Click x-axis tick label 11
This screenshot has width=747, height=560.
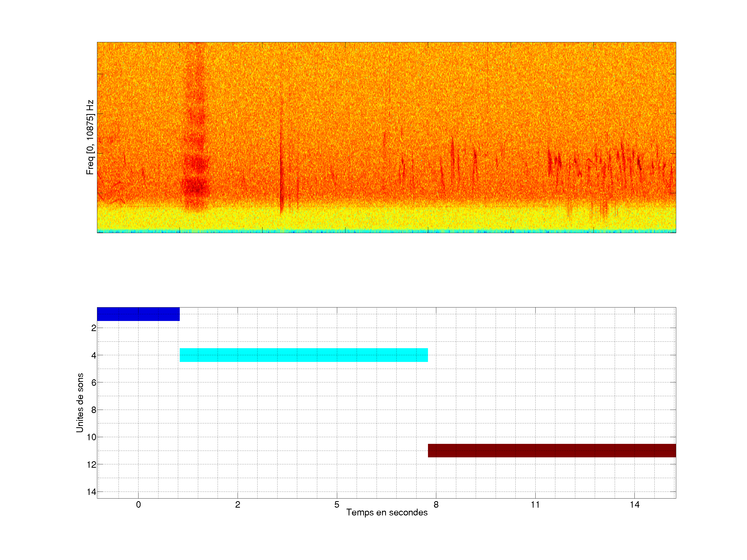point(535,505)
